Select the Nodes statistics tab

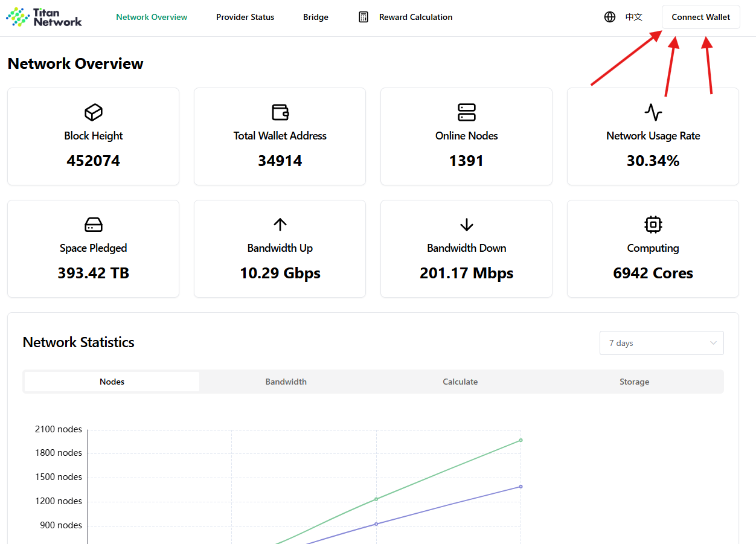tap(112, 382)
